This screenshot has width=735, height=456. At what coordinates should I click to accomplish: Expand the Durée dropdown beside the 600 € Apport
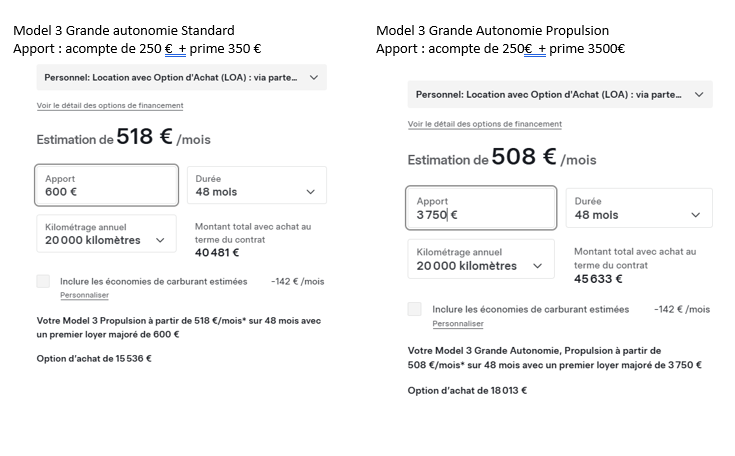pyautogui.click(x=256, y=185)
